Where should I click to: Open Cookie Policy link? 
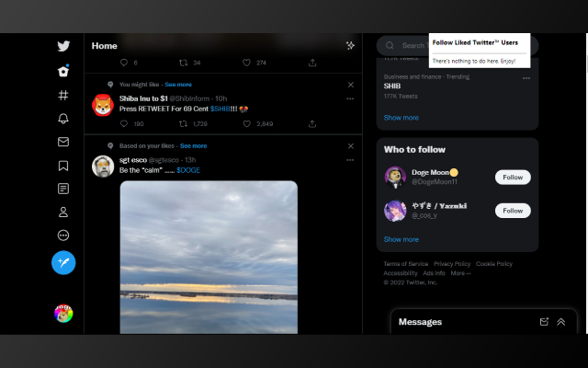click(494, 264)
